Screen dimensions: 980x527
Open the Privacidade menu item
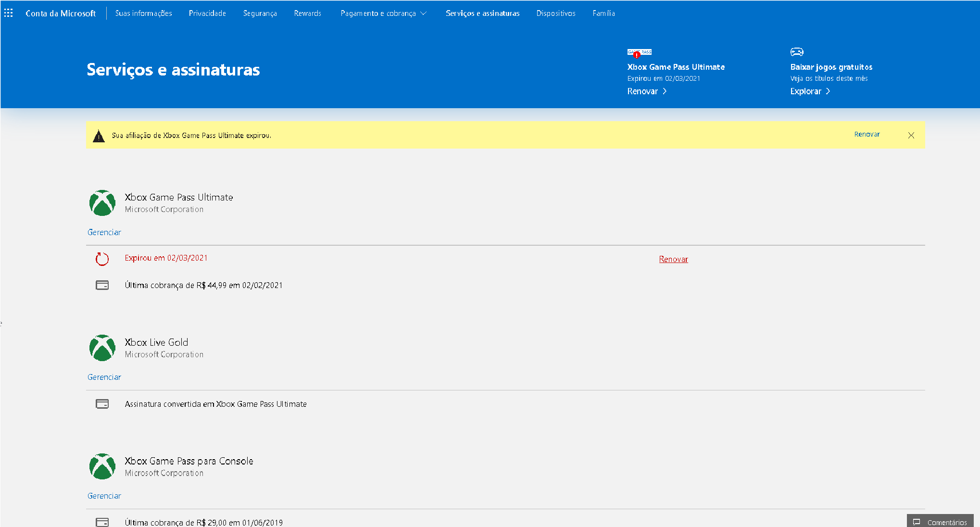pos(207,13)
